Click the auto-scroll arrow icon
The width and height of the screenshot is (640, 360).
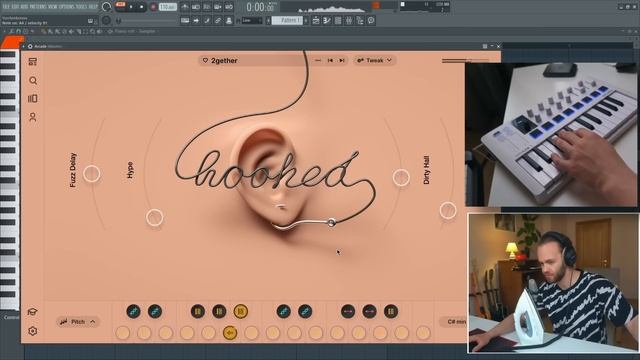click(x=196, y=20)
